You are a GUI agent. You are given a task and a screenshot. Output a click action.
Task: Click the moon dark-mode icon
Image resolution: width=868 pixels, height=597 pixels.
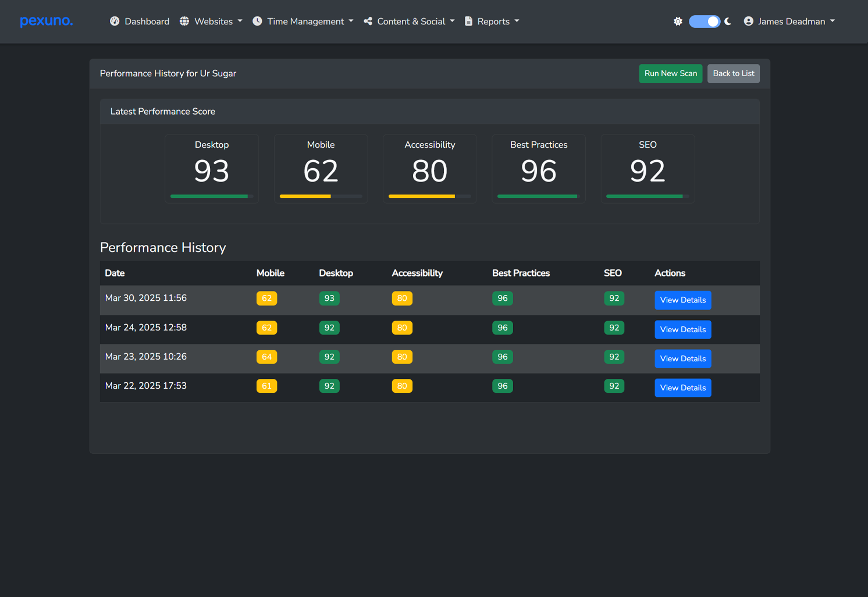(727, 22)
